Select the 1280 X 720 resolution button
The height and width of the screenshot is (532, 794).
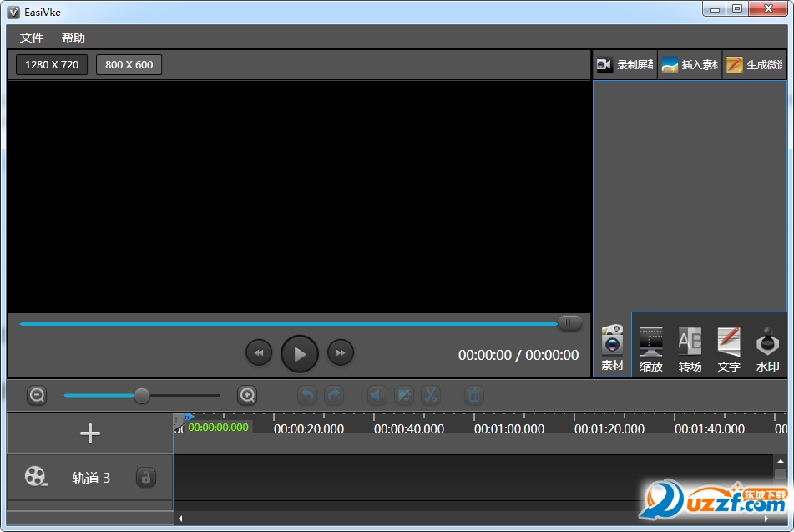52,65
